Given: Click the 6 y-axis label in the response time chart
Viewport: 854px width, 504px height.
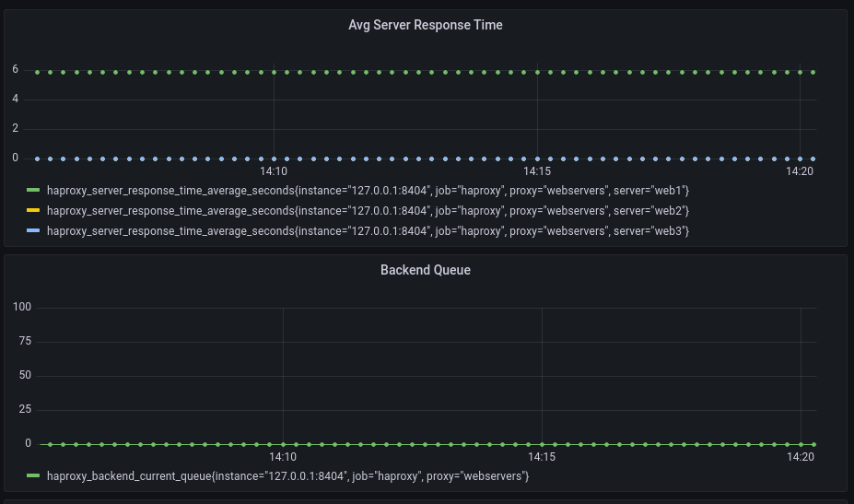Looking at the screenshot, I should [16, 69].
